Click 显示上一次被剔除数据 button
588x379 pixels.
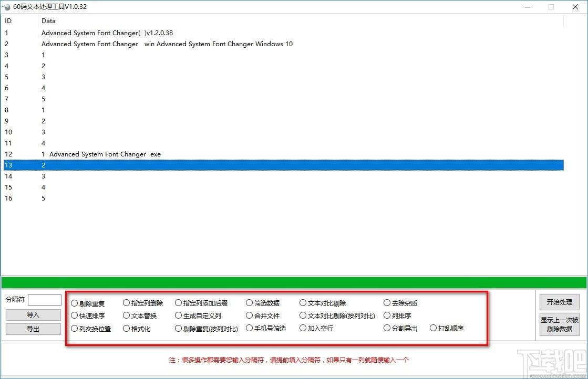559,324
